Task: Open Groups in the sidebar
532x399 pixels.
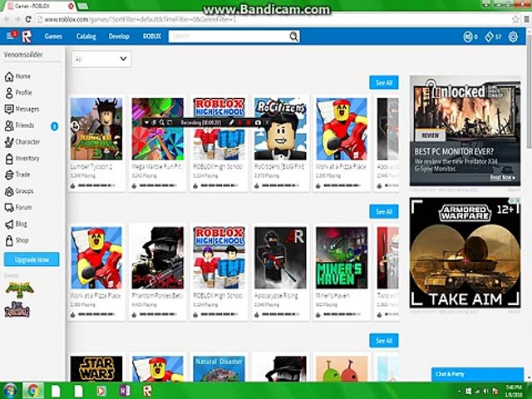Action: coord(19,191)
